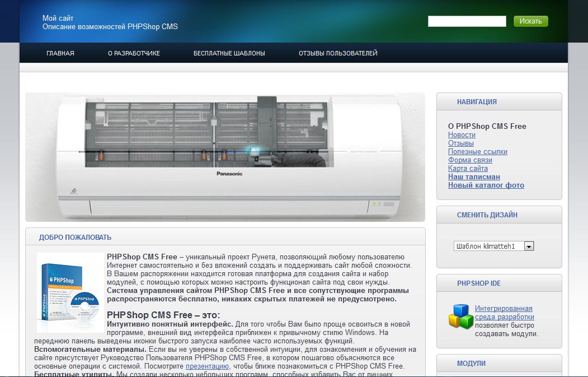Open the Новый каталог фото link
The image size is (588, 377).
click(486, 185)
